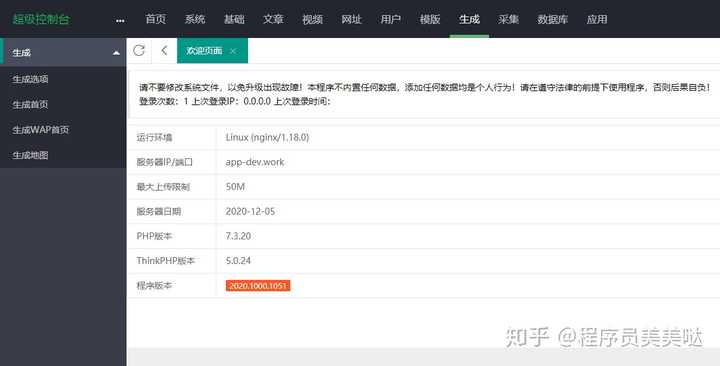Open the 采集 top menu
The height and width of the screenshot is (366, 720).
coord(508,19)
